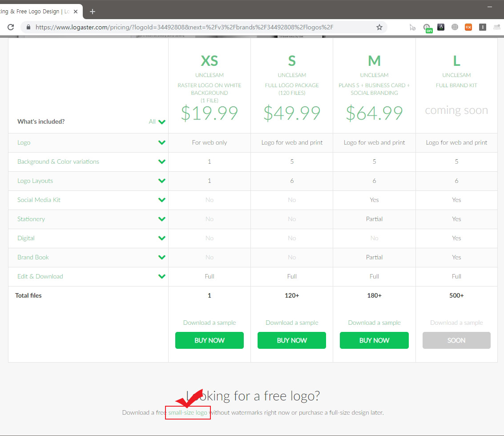
Task: Click the '180+' total files value
Action: (374, 295)
